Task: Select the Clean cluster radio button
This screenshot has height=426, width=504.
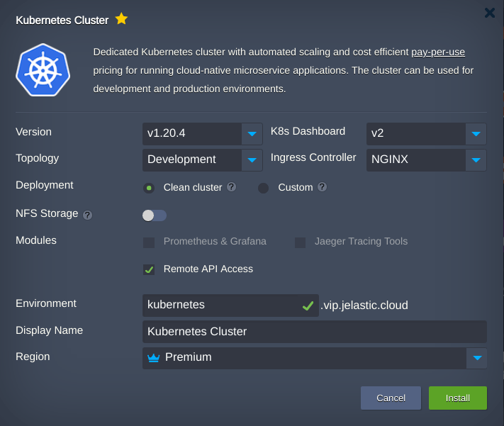Action: 149,188
